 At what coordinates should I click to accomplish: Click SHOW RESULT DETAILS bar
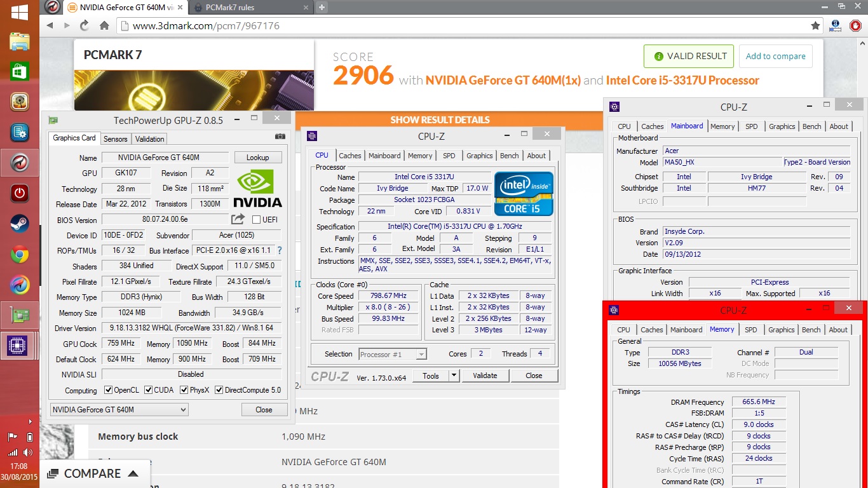[440, 119]
